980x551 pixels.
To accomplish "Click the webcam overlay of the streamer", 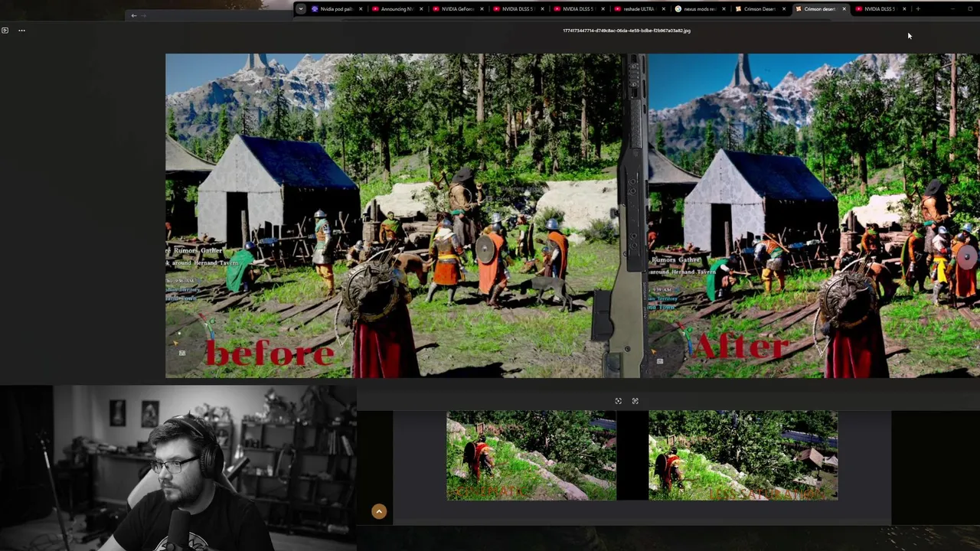I will tap(178, 468).
